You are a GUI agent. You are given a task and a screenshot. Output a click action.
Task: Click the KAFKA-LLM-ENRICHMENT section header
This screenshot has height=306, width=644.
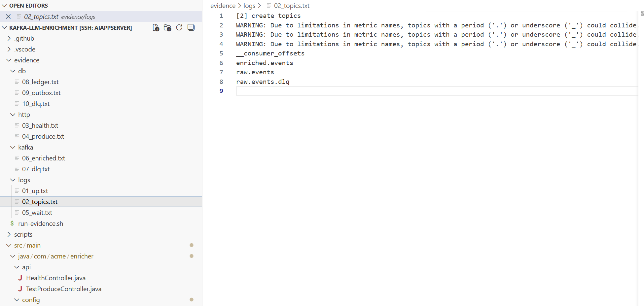[69, 27]
